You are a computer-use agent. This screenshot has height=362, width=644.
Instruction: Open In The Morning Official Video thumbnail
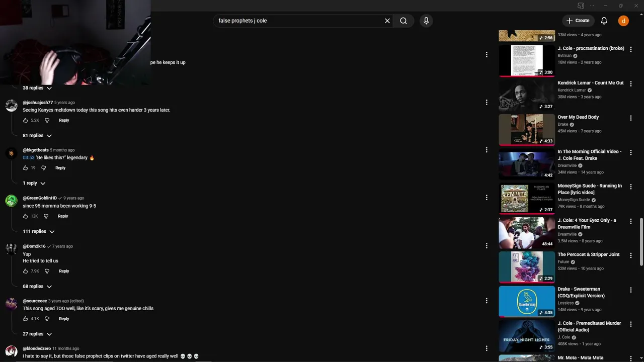(526, 163)
